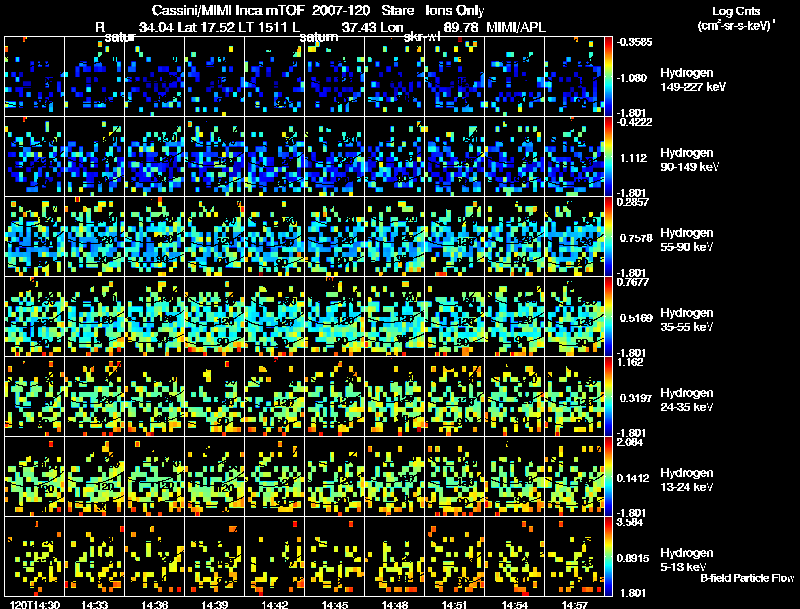Click the '14:54' time axis label

[x=514, y=604]
